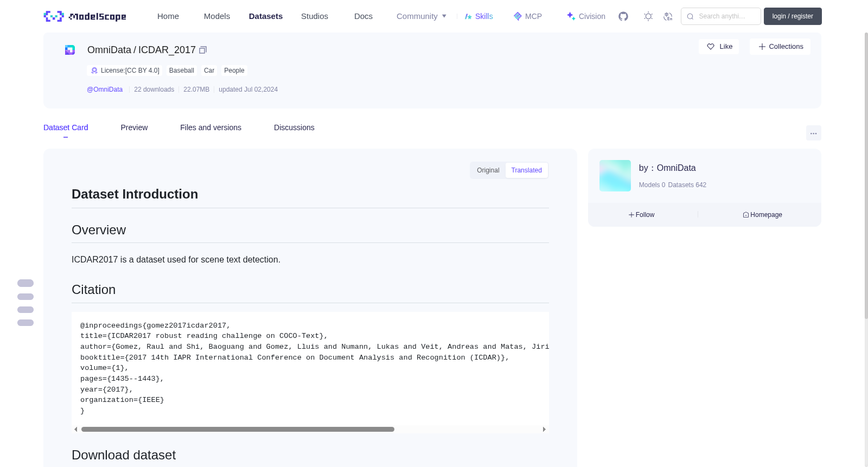Click the "Models 0" count
Viewport: 868px width, 467px height.
click(x=652, y=185)
